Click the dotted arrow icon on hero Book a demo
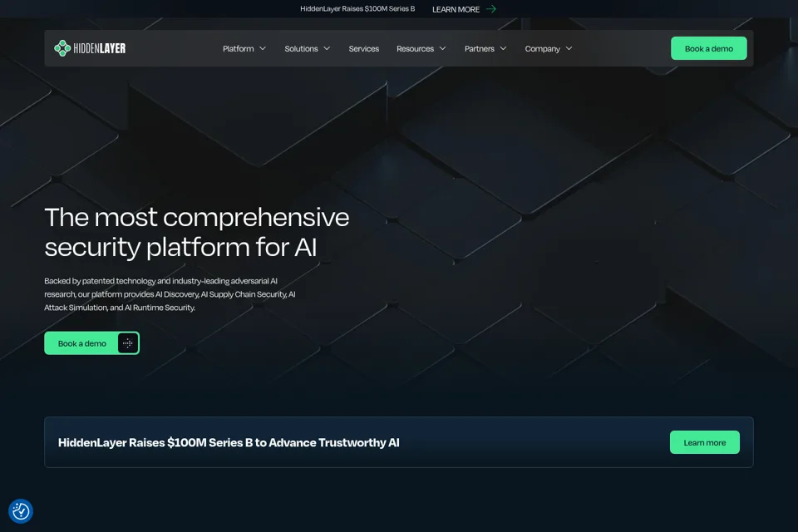Viewport: 798px width, 532px height. click(128, 343)
